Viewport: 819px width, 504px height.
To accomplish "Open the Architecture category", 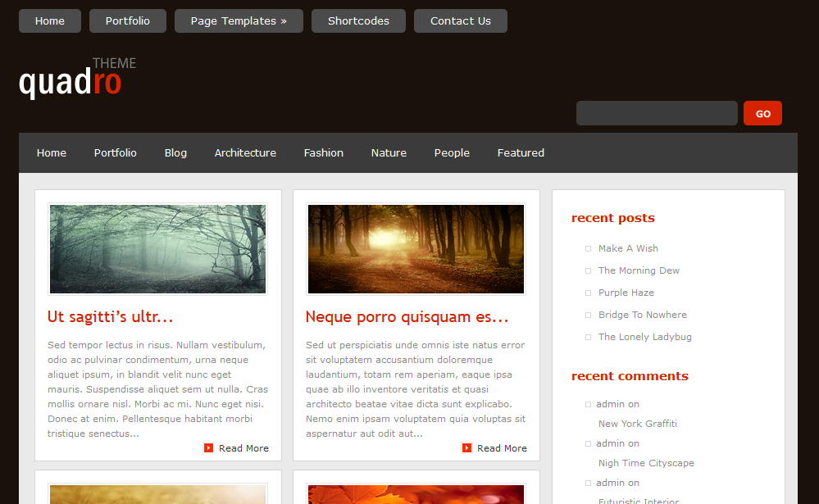I will [x=245, y=153].
